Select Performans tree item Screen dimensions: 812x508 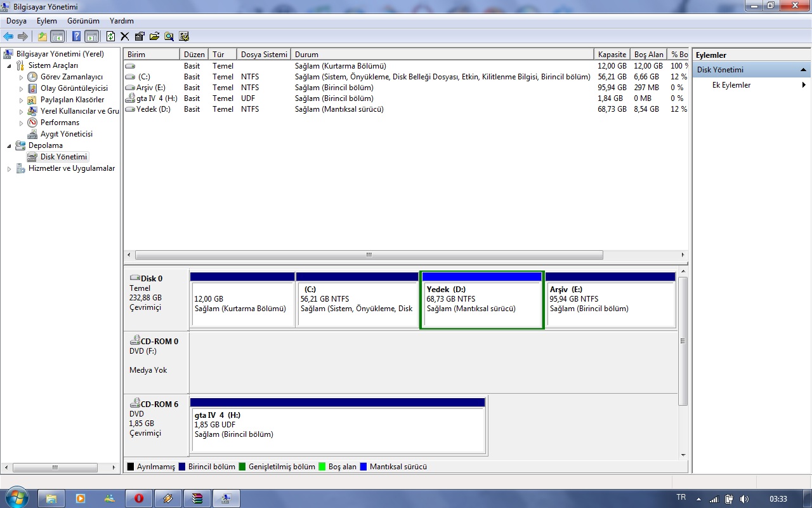60,123
